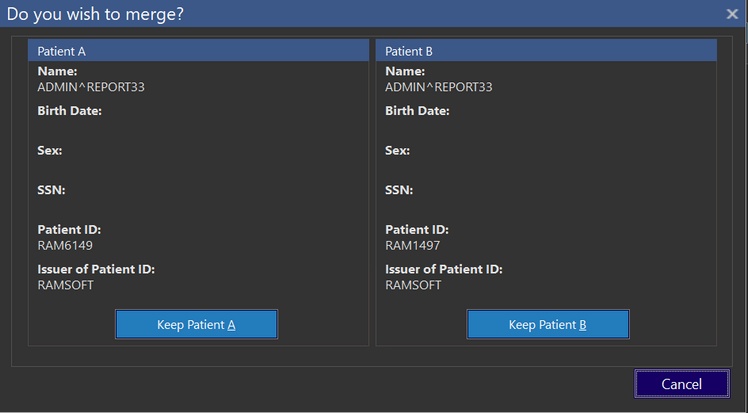This screenshot has height=413, width=748.
Task: Click Patient A's Patient ID label
Action: tap(69, 230)
